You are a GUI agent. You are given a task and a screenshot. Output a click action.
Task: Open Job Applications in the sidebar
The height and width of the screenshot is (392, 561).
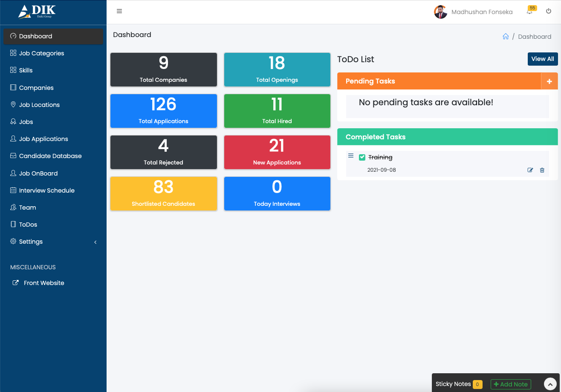pyautogui.click(x=43, y=139)
